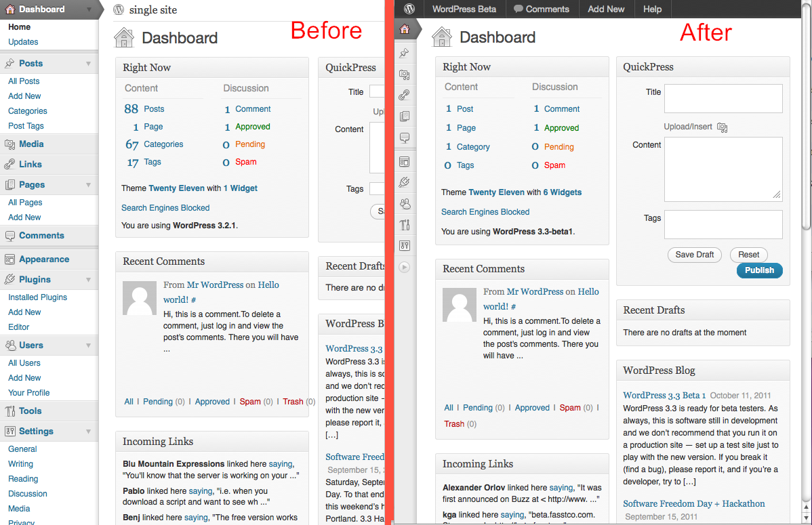Click the Tools icon in After collapsed sidebar
The image size is (812, 525).
pyautogui.click(x=405, y=225)
